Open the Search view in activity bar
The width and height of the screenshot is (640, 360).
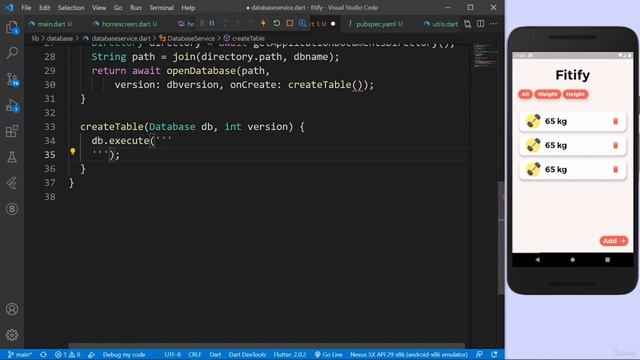(12, 53)
